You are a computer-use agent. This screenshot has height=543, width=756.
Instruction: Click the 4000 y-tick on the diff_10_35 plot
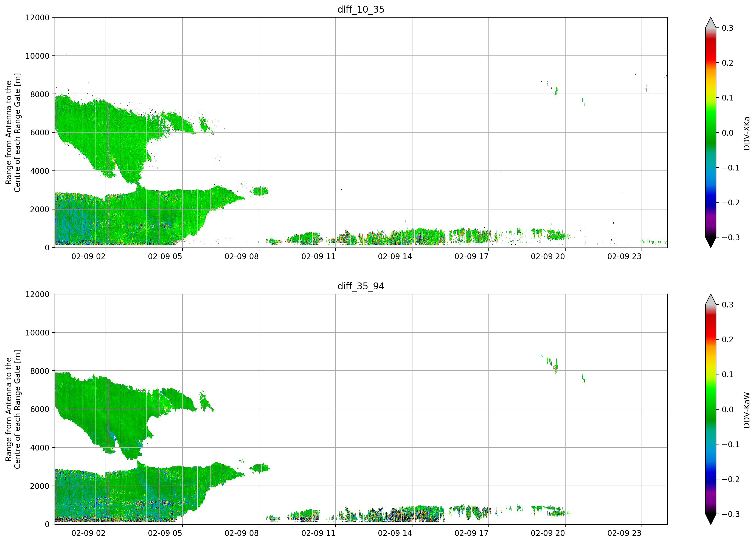pyautogui.click(x=40, y=171)
